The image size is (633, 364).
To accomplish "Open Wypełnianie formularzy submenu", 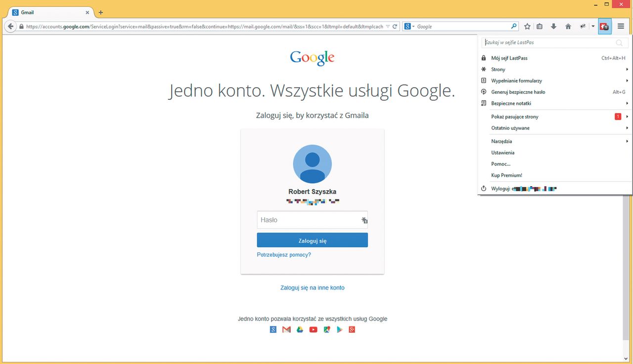I will pyautogui.click(x=554, y=81).
